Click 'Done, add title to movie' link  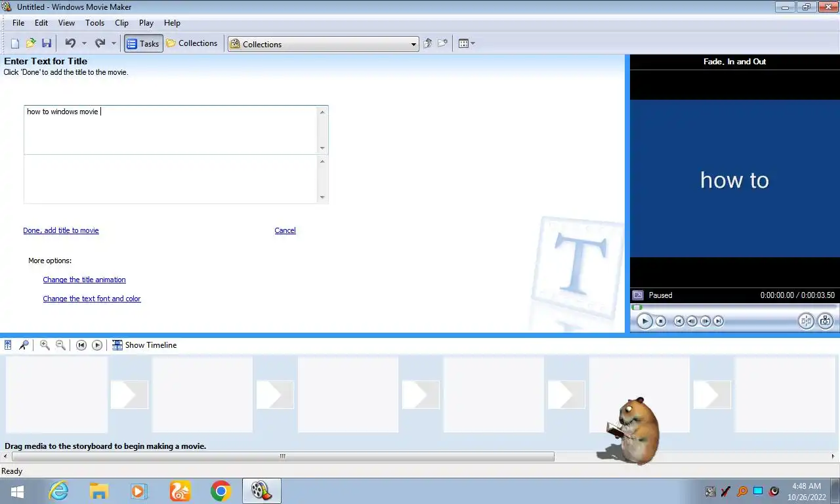[x=61, y=230]
